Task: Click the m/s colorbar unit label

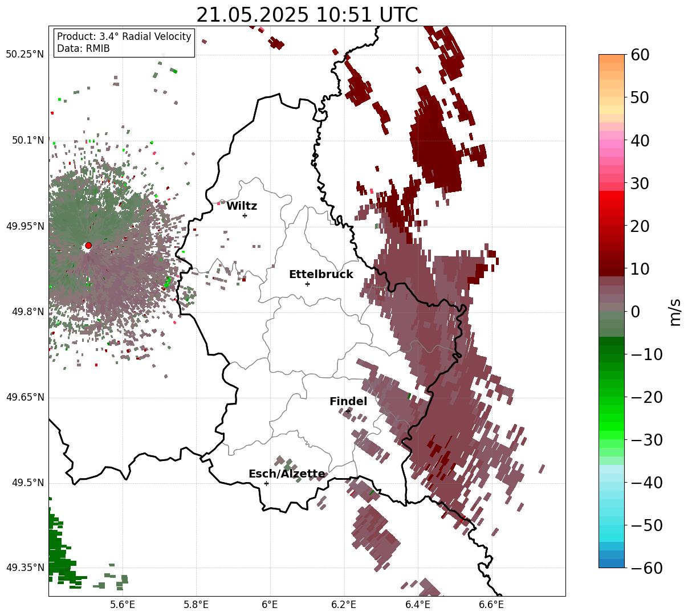Action: [x=675, y=311]
